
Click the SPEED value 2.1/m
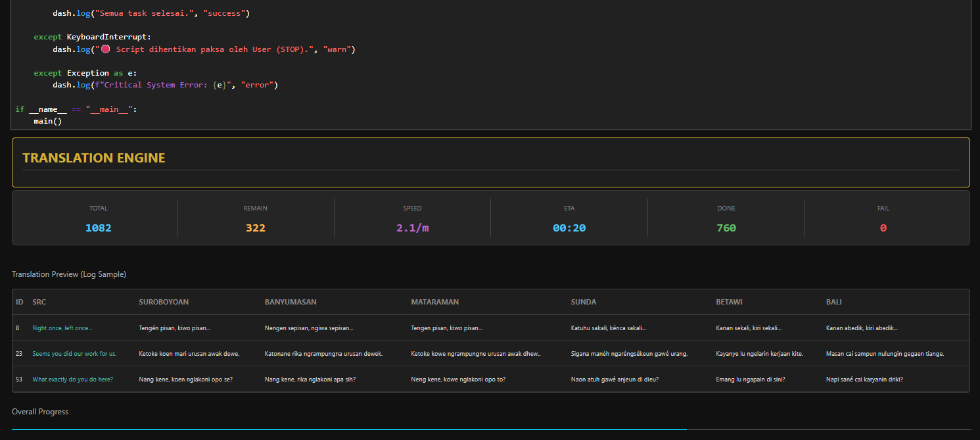click(x=412, y=228)
